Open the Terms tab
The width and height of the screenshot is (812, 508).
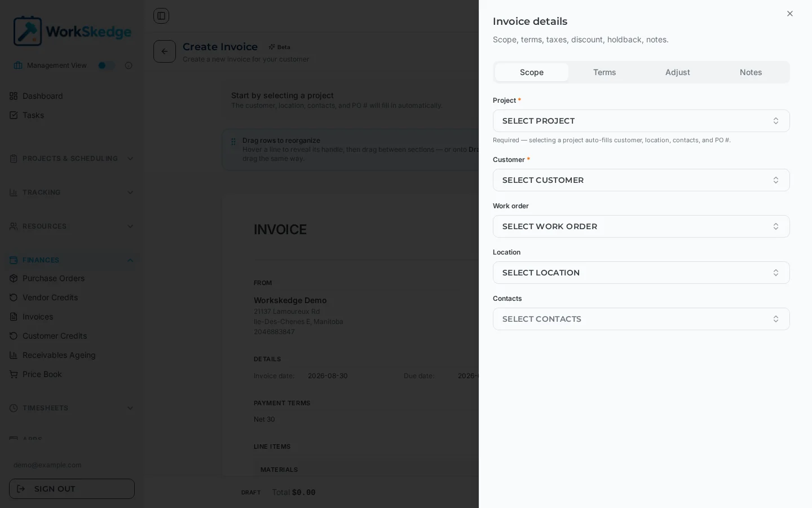(x=604, y=72)
